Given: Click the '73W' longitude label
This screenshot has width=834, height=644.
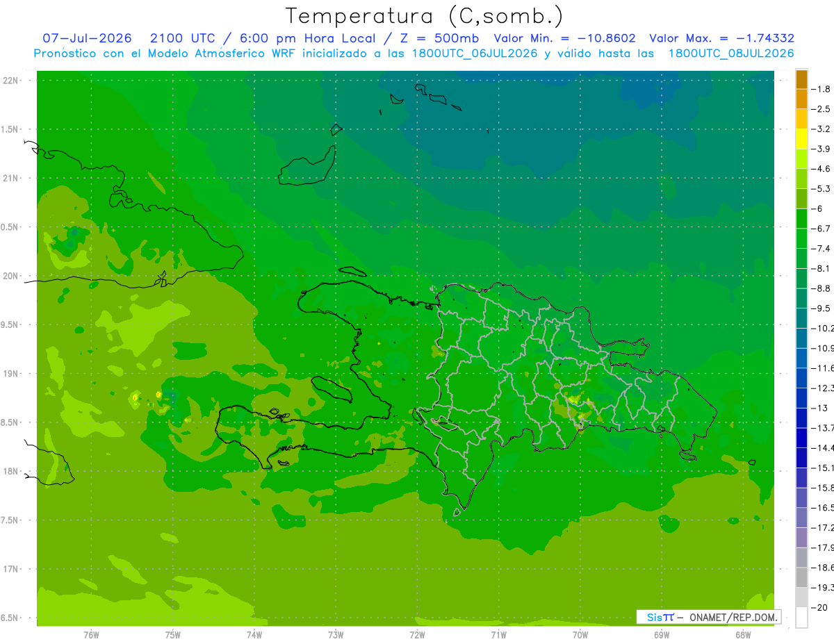Looking at the screenshot, I should (x=336, y=635).
